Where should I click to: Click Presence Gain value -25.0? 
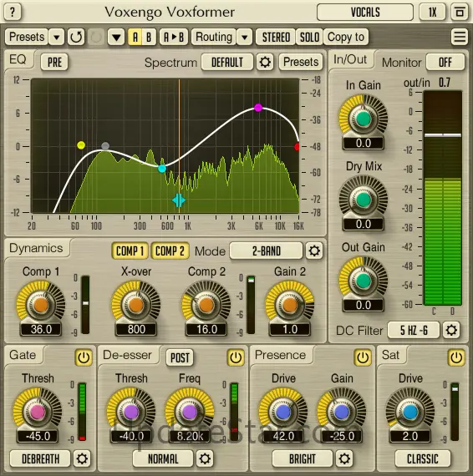point(342,436)
